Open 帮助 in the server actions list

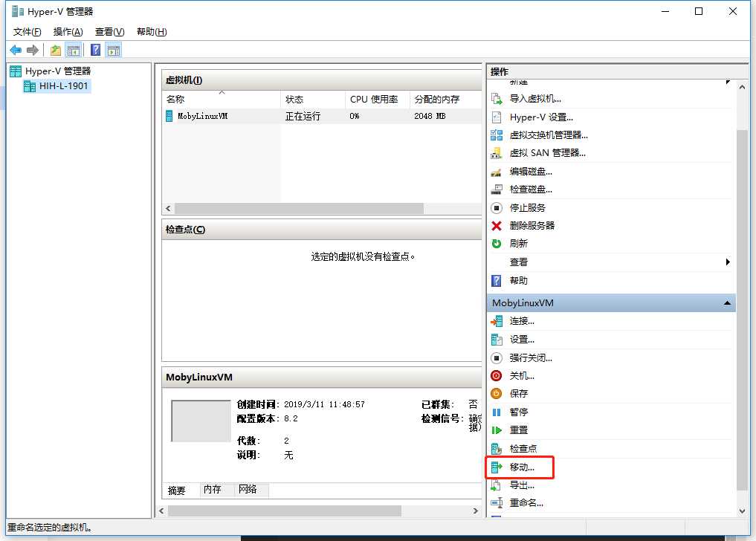pyautogui.click(x=518, y=281)
